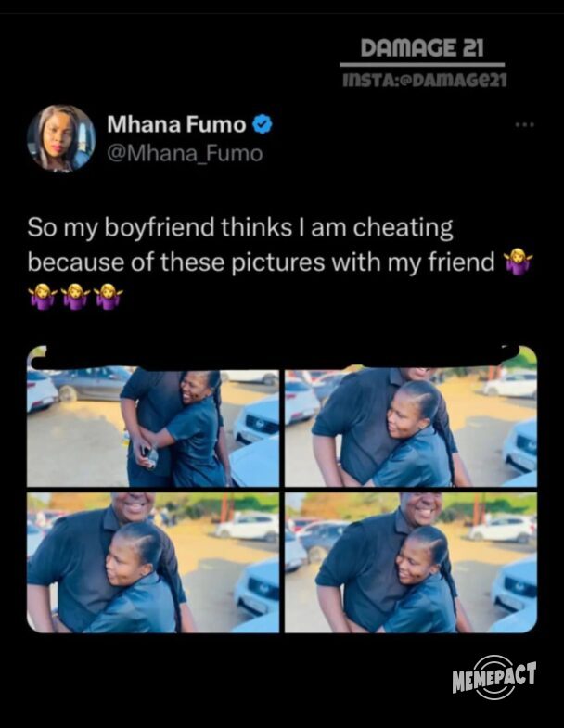Viewport: 564px width, 728px height.
Task: Open the bottom-left photo in the grid
Action: click(152, 563)
